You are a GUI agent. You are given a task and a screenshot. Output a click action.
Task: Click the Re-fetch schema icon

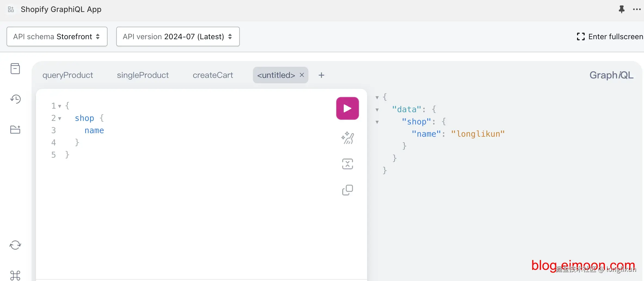15,245
